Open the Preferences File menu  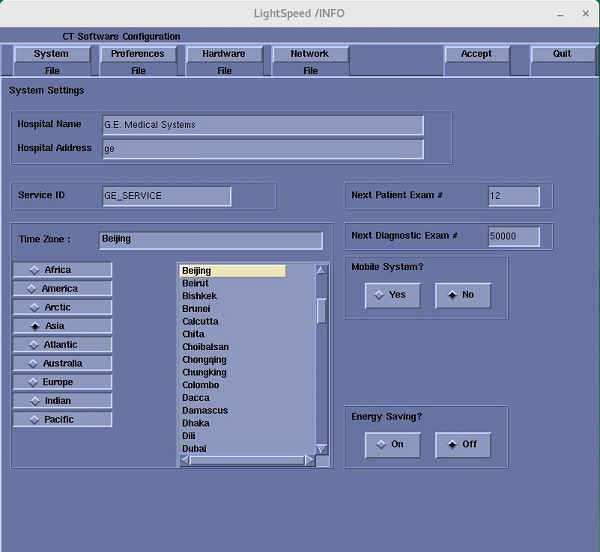138,61
